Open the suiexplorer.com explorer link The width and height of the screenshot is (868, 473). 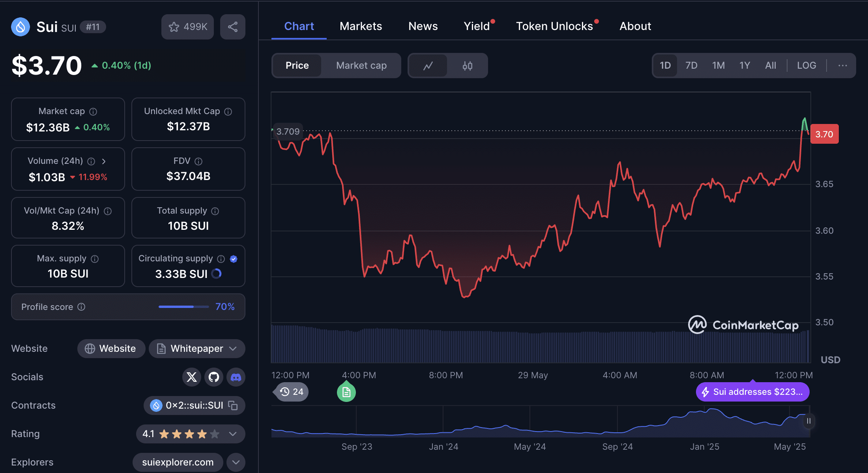[178, 462]
